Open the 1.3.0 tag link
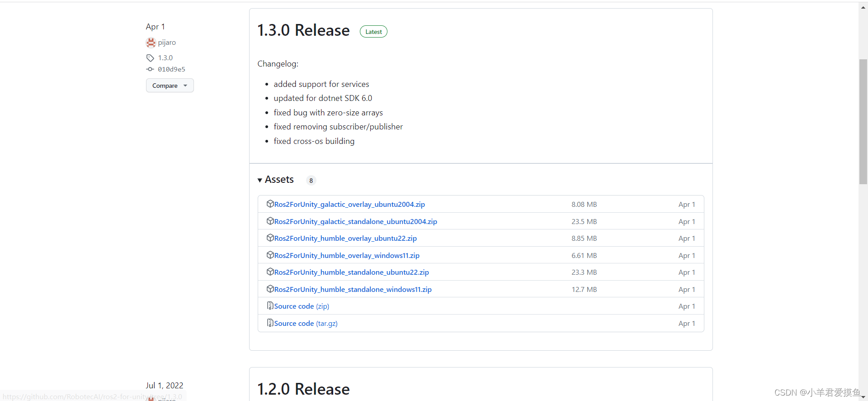The image size is (868, 401). pos(165,58)
